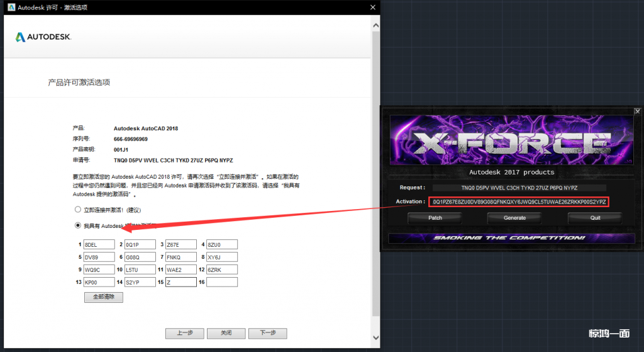Select the 立即连接并激活 radio option
The height and width of the screenshot is (352, 644).
(x=78, y=209)
